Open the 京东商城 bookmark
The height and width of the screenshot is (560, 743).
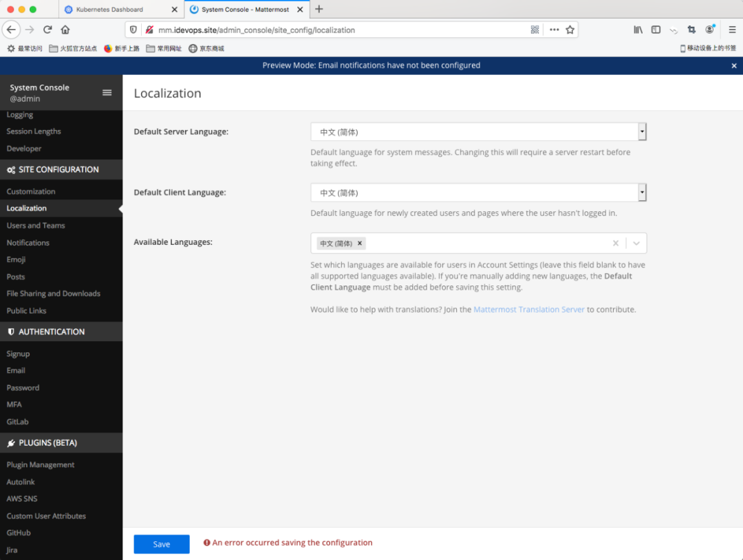tap(206, 48)
